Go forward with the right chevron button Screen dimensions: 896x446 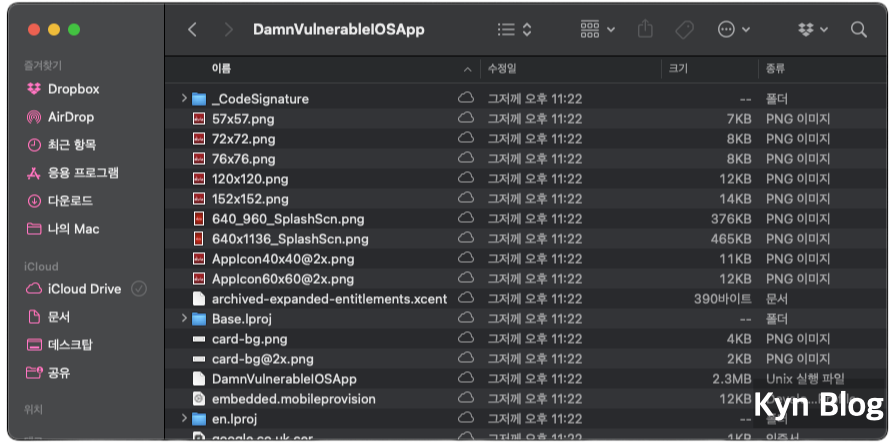pos(229,30)
